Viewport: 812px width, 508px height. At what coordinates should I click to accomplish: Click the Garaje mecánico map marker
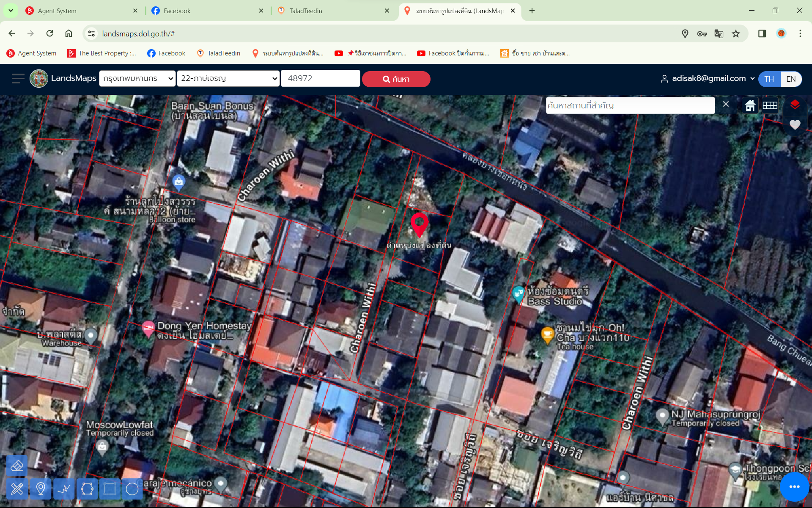pos(220,484)
